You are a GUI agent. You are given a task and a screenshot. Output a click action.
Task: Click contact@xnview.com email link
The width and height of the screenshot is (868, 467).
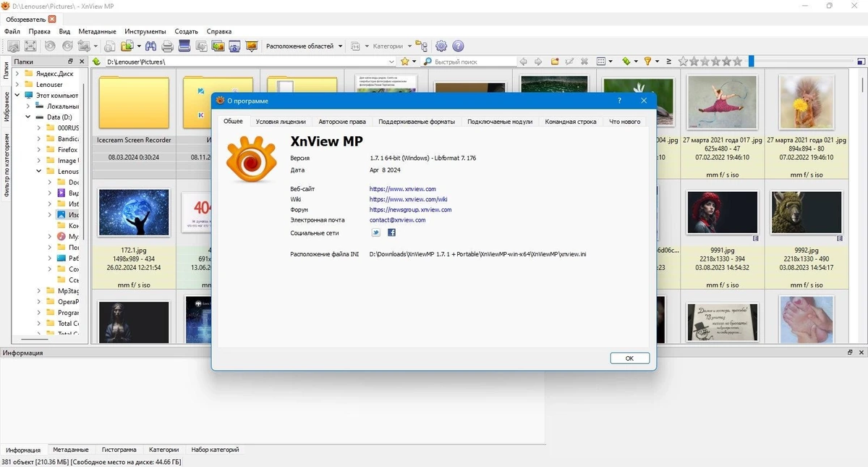397,219
